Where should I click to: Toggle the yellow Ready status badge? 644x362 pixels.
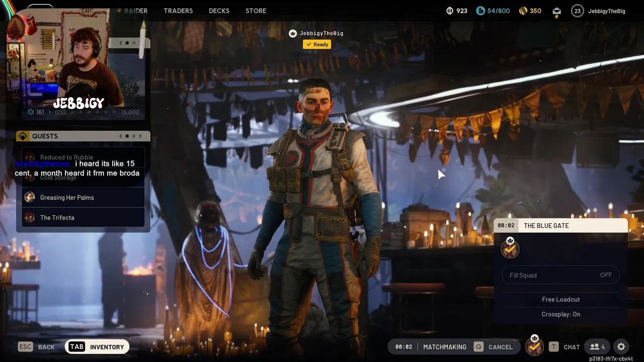point(317,44)
